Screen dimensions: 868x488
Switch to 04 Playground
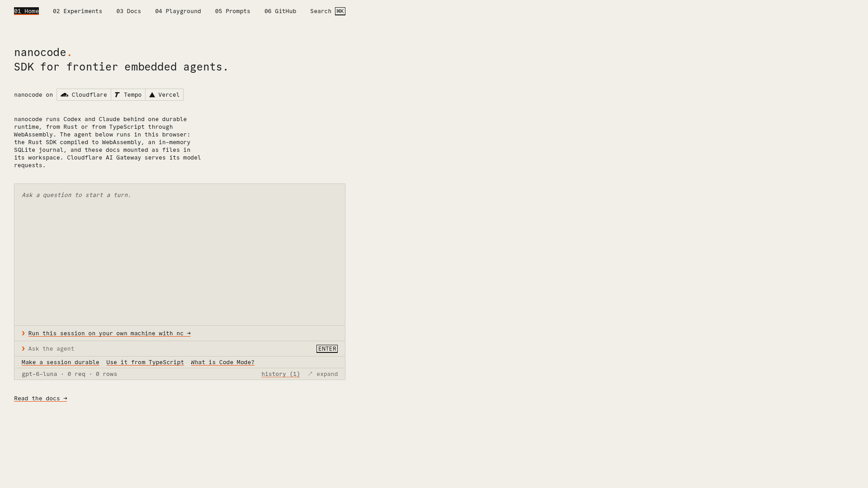click(x=178, y=11)
